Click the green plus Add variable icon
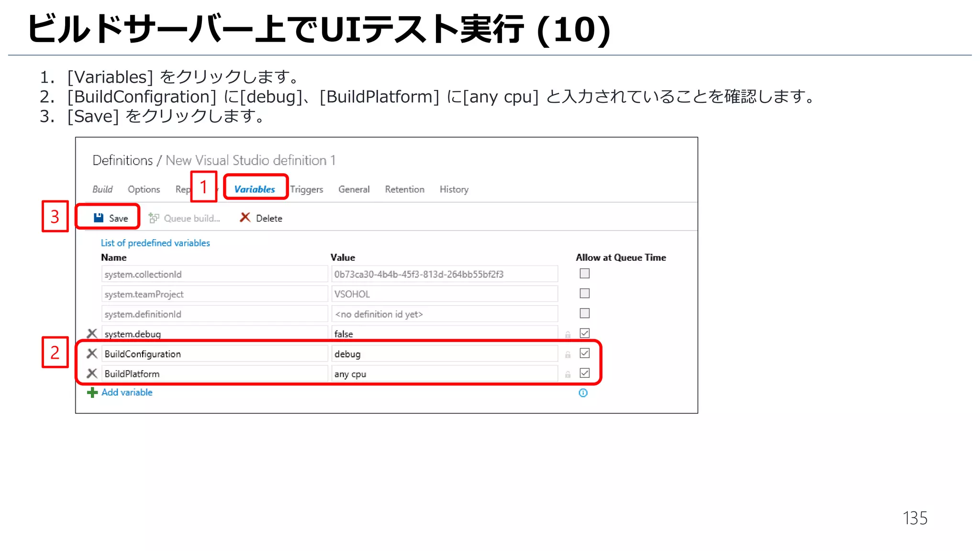This screenshot has width=980, height=551. (92, 393)
